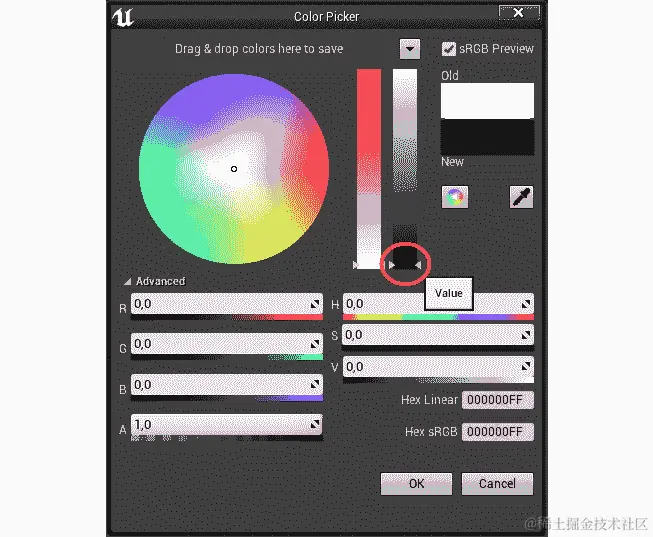Click the V field spinner arrow icon
653x537 pixels.
[x=526, y=367]
